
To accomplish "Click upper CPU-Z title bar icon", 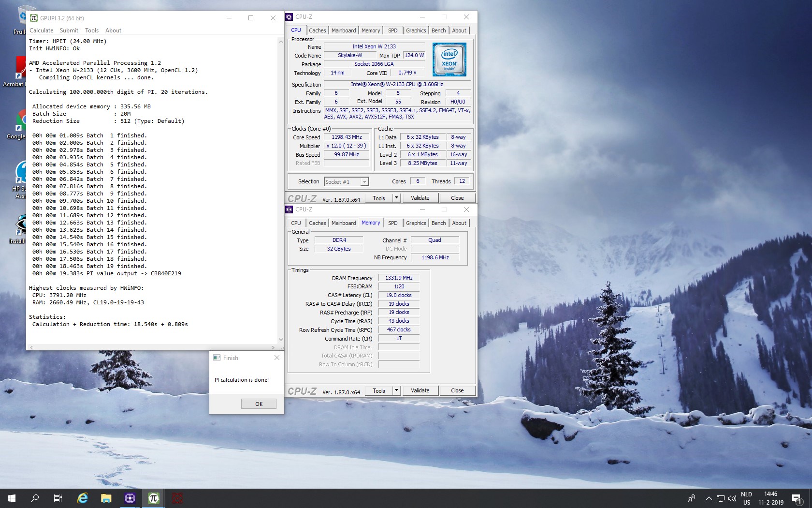I will [x=289, y=17].
